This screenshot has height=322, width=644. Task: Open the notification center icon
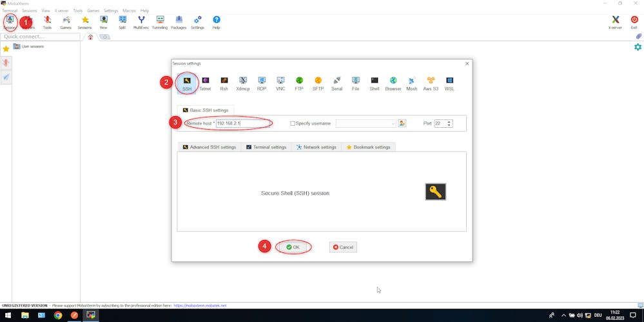[633, 316]
